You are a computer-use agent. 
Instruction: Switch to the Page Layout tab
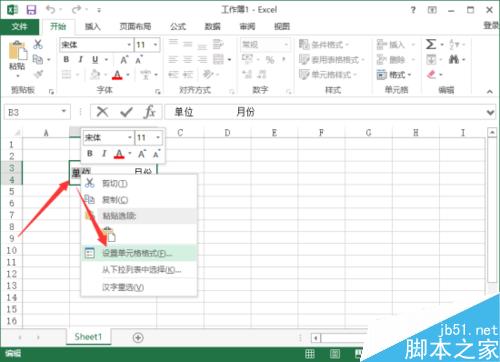click(135, 26)
